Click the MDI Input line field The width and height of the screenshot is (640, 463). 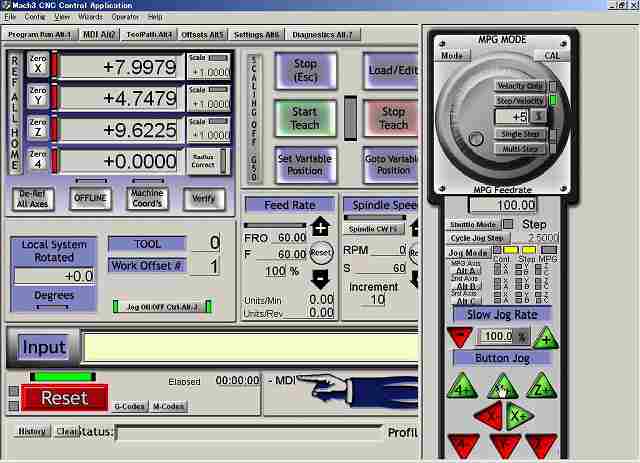coord(250,346)
